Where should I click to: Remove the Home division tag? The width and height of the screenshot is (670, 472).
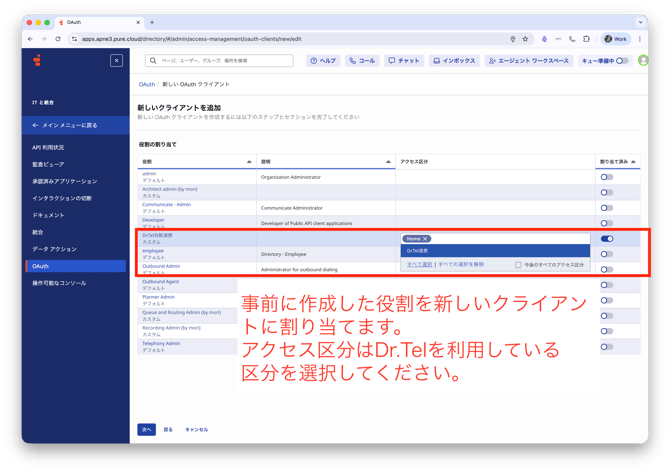tap(425, 239)
